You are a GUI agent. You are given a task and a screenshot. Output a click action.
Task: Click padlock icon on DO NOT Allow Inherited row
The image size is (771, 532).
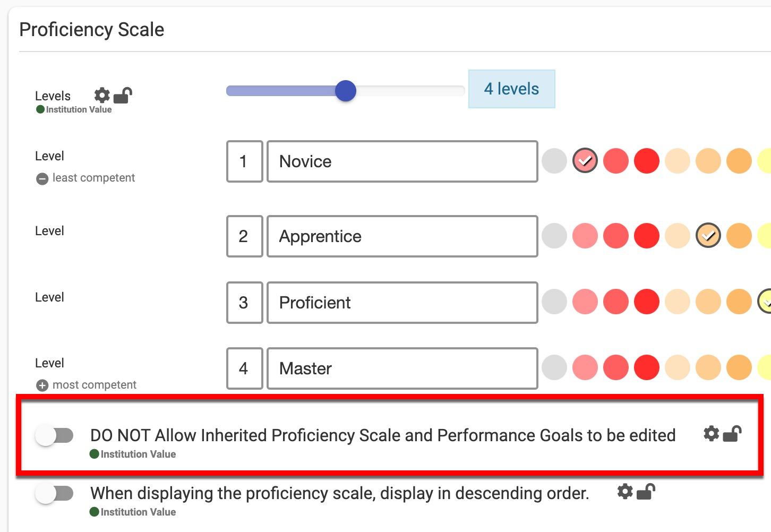(x=732, y=434)
